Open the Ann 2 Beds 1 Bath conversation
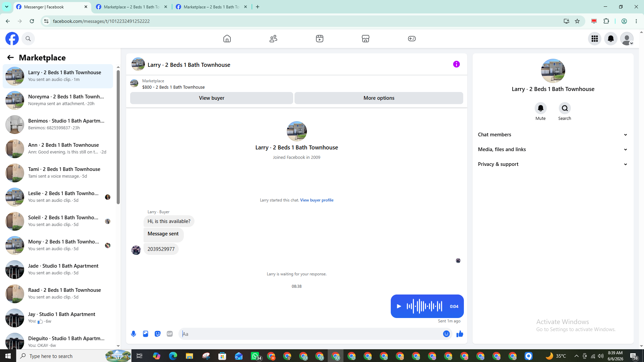The width and height of the screenshot is (644, 362). pyautogui.click(x=58, y=149)
